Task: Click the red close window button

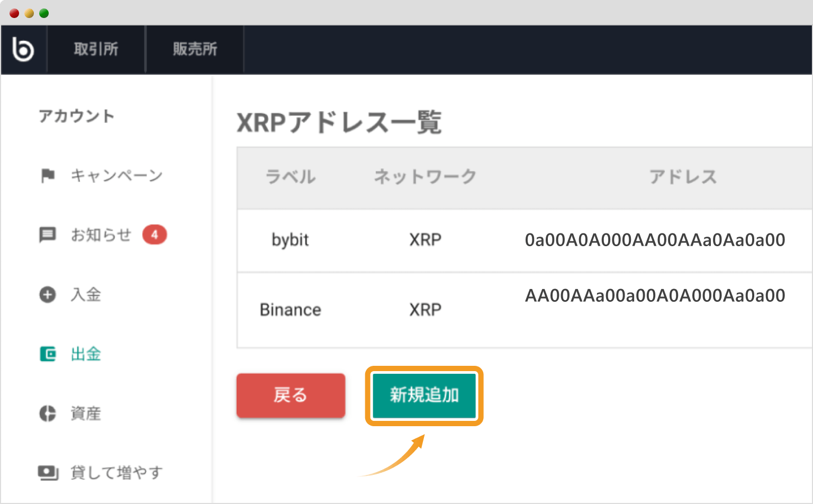Action: (x=14, y=13)
